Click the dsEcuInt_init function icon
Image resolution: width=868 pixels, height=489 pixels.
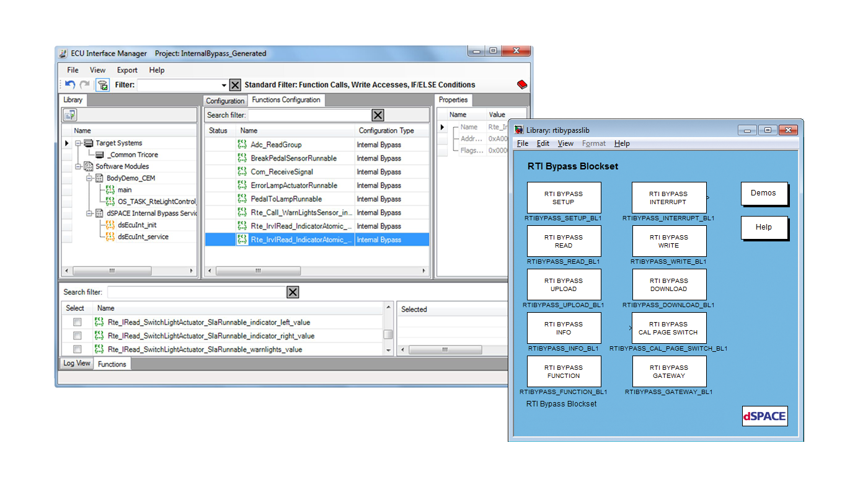pos(110,225)
